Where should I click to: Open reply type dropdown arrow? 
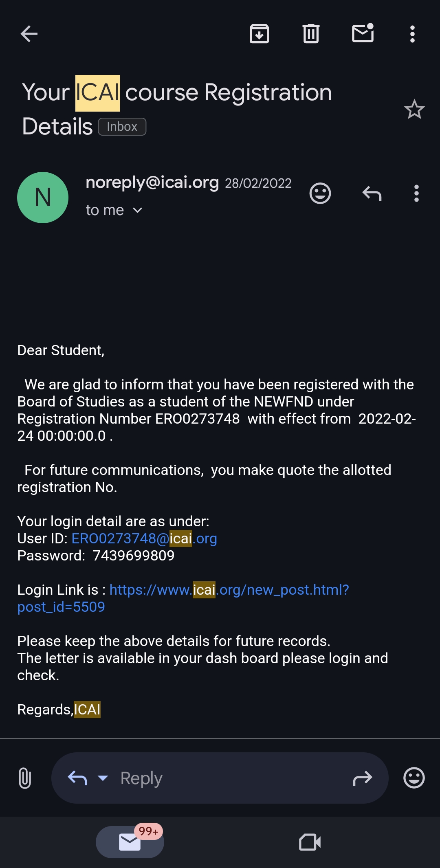point(103,778)
